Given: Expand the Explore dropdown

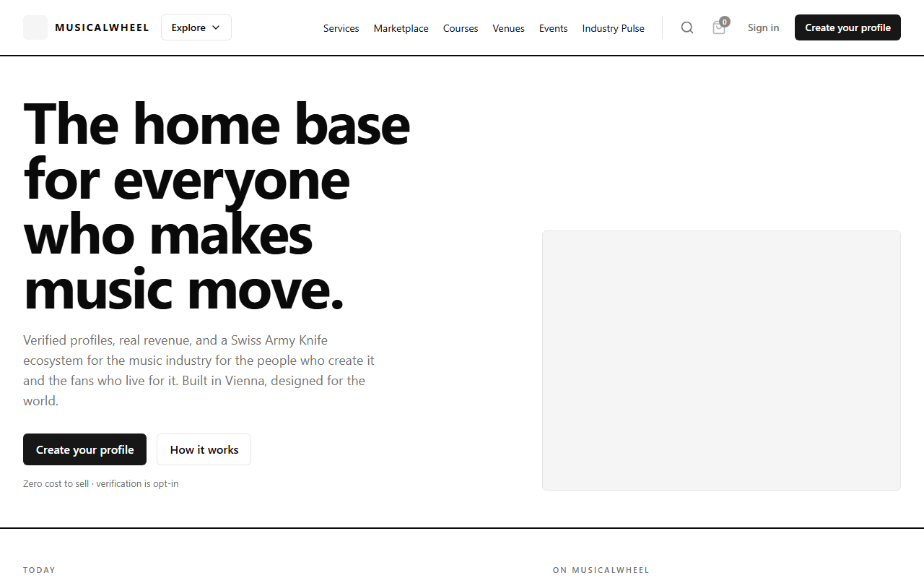Looking at the screenshot, I should [196, 27].
